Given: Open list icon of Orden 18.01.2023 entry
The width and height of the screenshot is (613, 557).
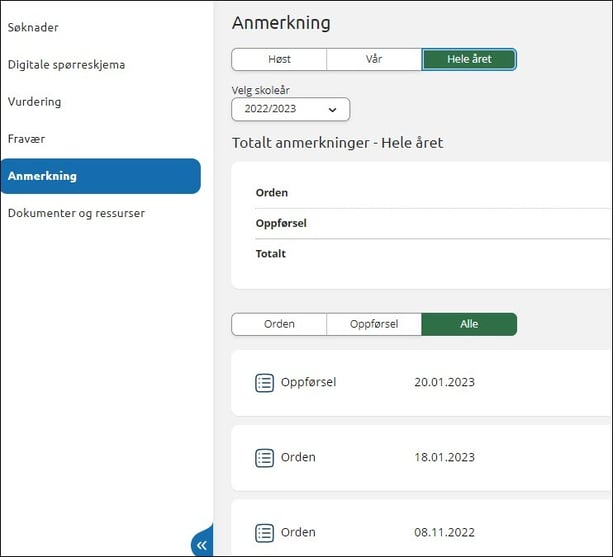Looking at the screenshot, I should coord(264,458).
